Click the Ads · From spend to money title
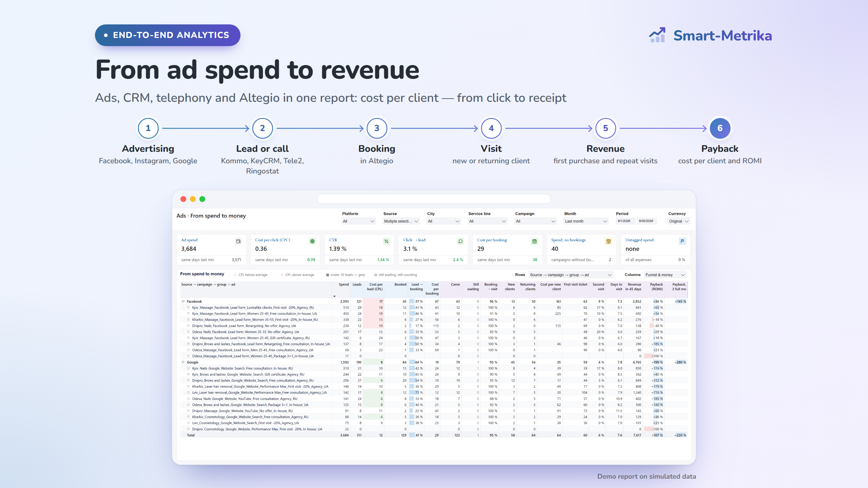868x488 pixels. [x=211, y=216]
